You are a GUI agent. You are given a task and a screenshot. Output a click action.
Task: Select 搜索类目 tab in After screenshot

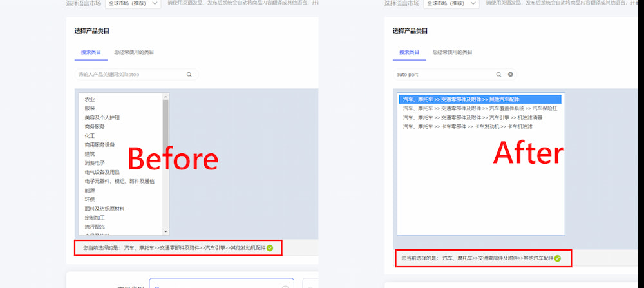click(x=410, y=53)
